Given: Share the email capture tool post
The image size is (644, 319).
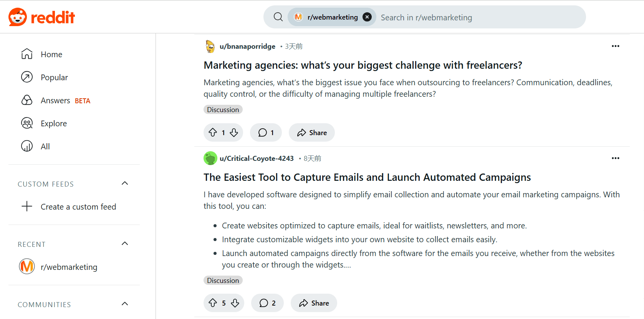Looking at the screenshot, I should pos(314,303).
